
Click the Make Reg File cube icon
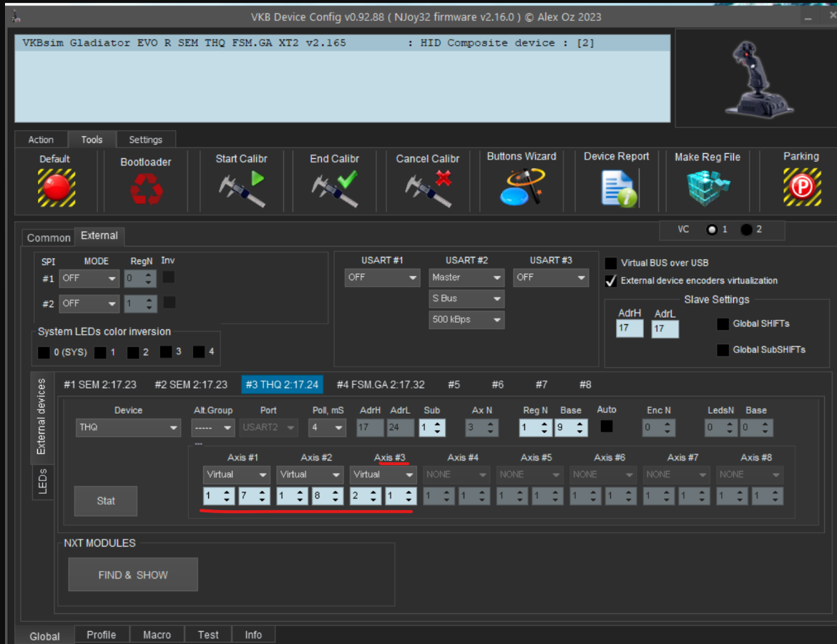(708, 187)
